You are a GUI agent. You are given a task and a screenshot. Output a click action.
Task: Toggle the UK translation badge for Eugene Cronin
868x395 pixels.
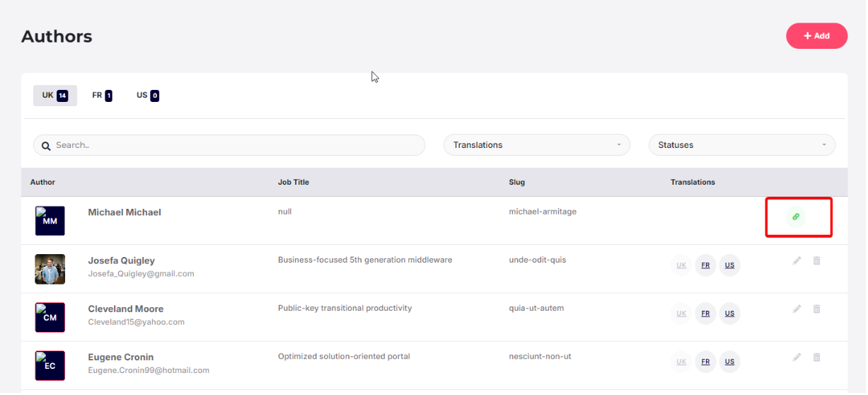[x=681, y=362]
